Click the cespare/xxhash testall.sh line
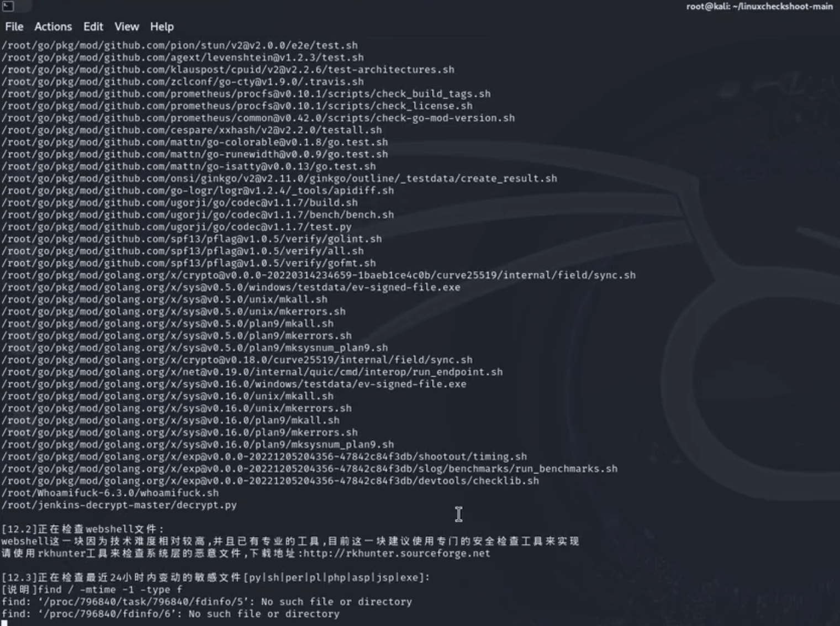 point(192,130)
